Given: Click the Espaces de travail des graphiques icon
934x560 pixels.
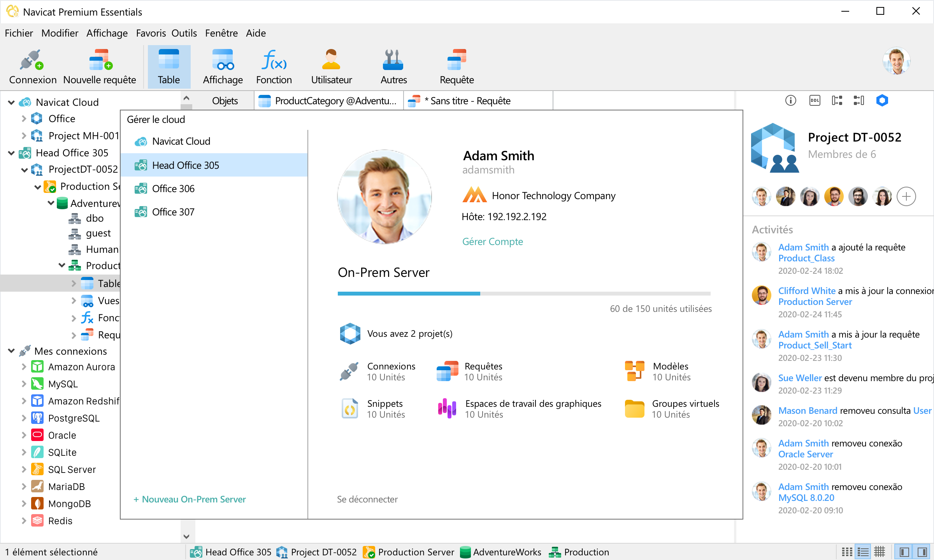Looking at the screenshot, I should (x=447, y=409).
